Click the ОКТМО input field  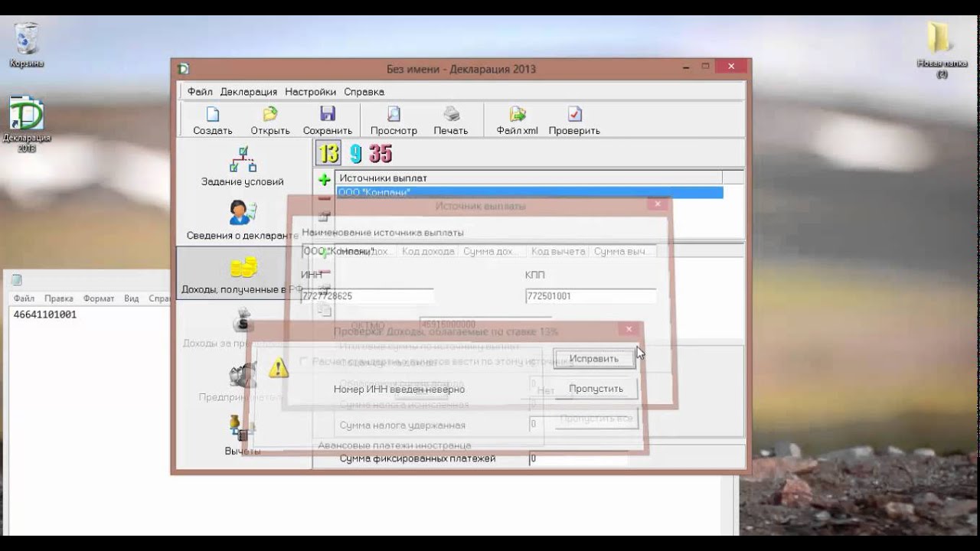(x=485, y=324)
